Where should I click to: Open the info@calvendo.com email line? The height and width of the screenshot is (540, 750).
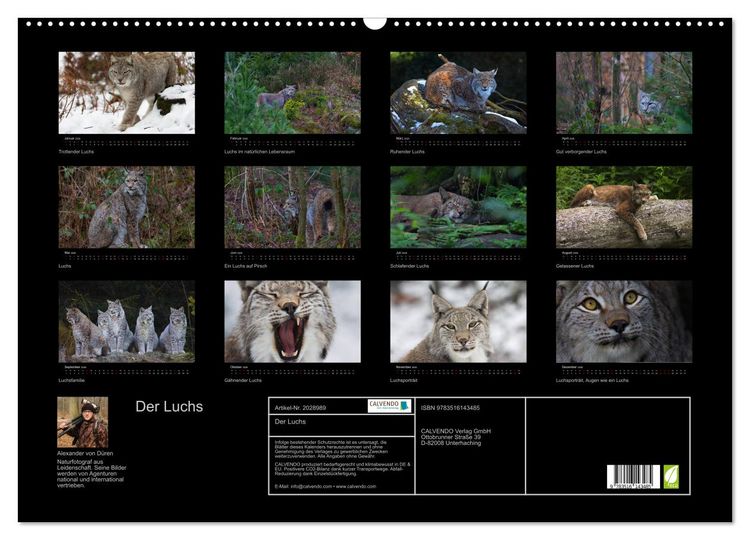pos(325,486)
